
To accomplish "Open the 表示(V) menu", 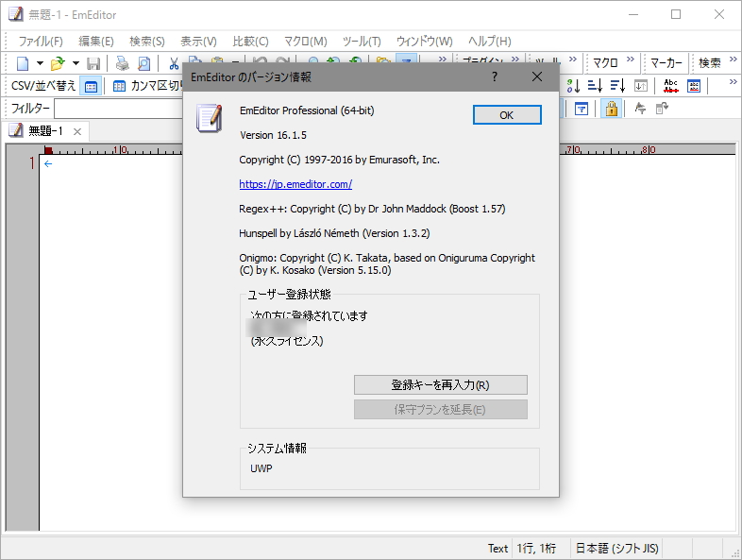I will (x=199, y=42).
